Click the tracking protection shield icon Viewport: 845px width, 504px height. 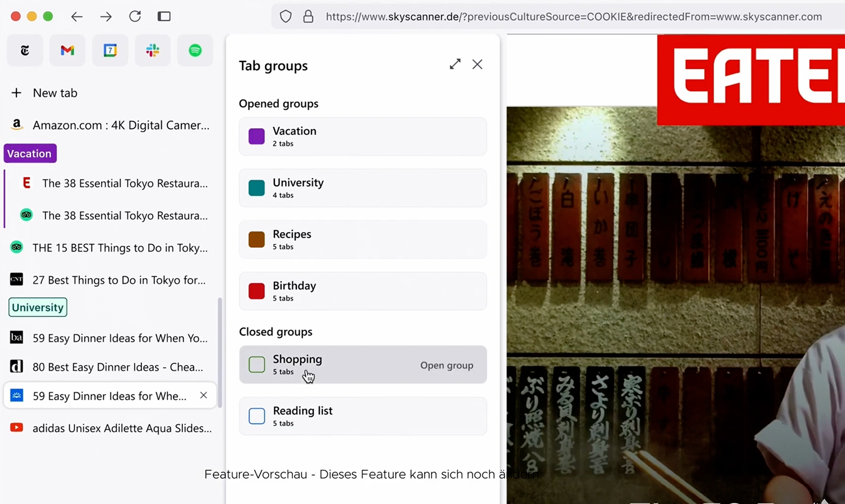point(286,16)
